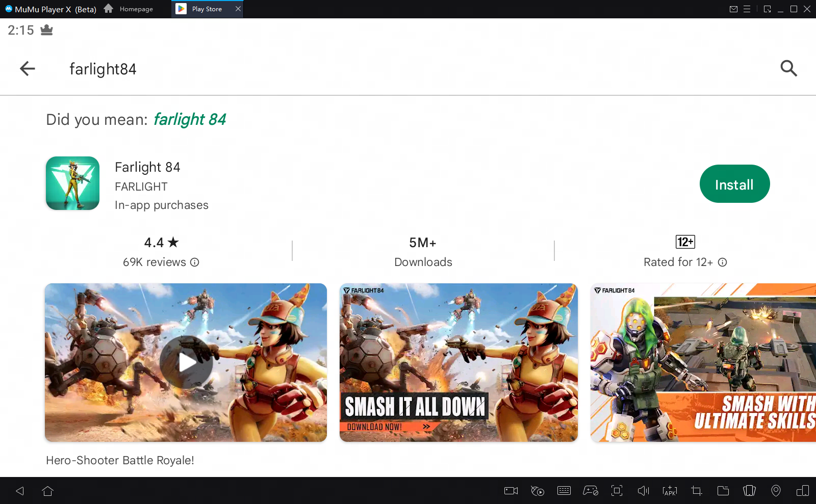This screenshot has height=504, width=816.
Task: Click the Android back triangle button
Action: point(20,491)
